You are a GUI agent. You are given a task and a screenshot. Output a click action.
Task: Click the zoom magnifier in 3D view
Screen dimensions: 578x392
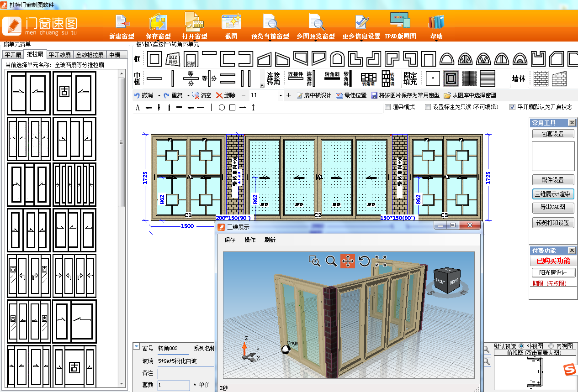coord(331,261)
